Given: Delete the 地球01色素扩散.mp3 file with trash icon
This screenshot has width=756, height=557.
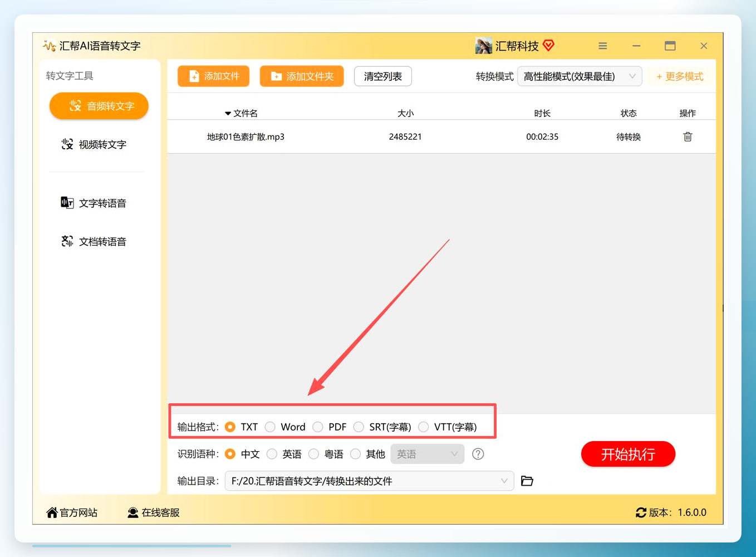Looking at the screenshot, I should coord(688,136).
